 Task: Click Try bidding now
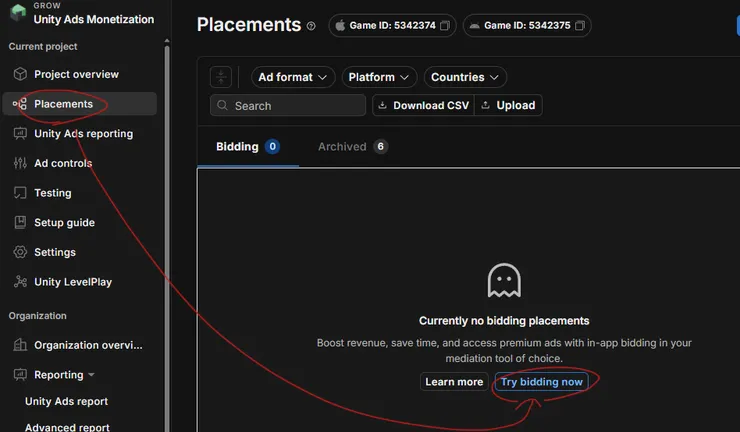541,381
